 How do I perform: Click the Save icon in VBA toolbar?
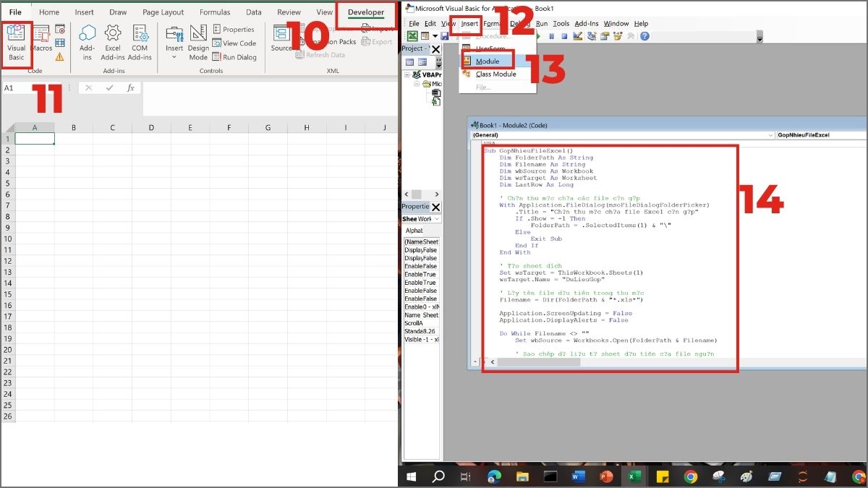tap(445, 35)
